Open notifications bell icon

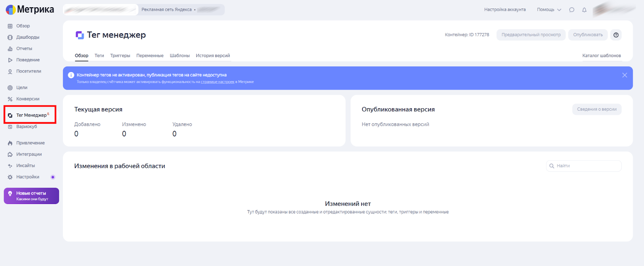(x=584, y=10)
